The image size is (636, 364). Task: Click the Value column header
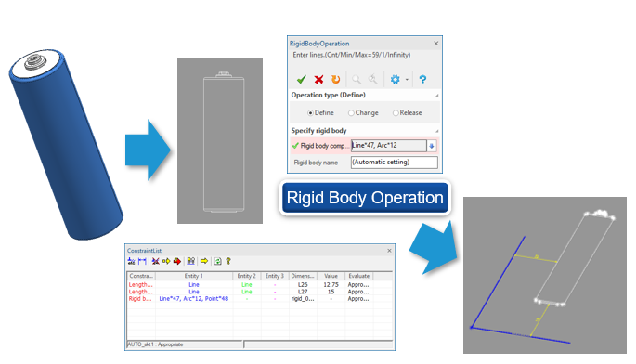331,276
